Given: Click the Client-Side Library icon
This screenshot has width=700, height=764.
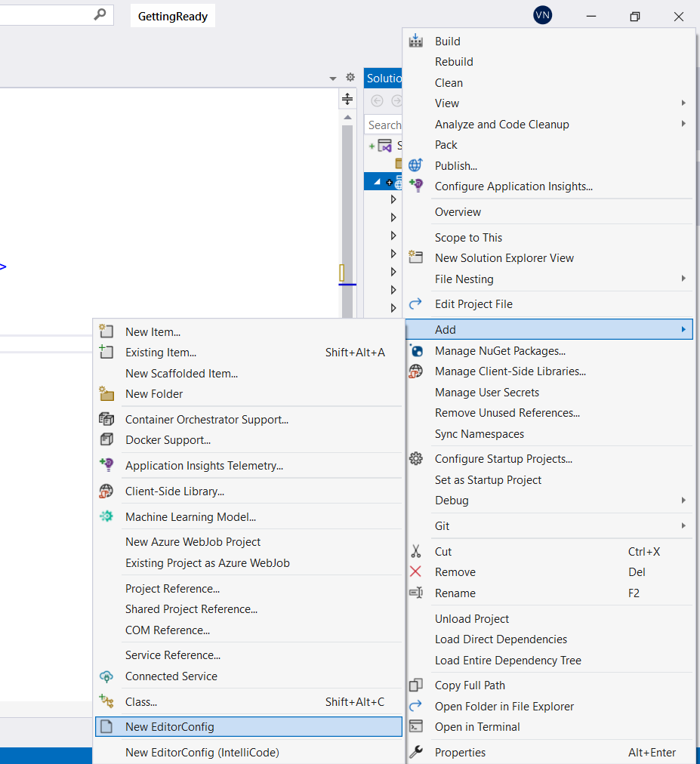Looking at the screenshot, I should [106, 491].
